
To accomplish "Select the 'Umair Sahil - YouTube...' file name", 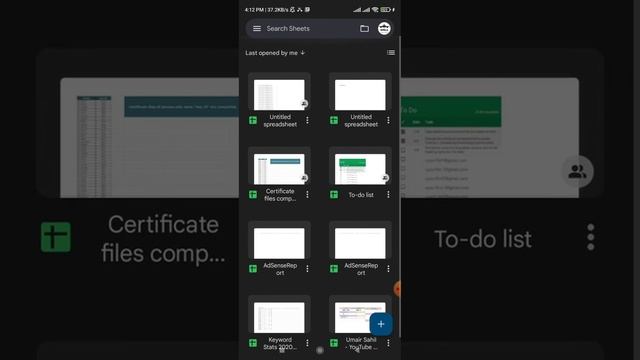I will coord(361,343).
